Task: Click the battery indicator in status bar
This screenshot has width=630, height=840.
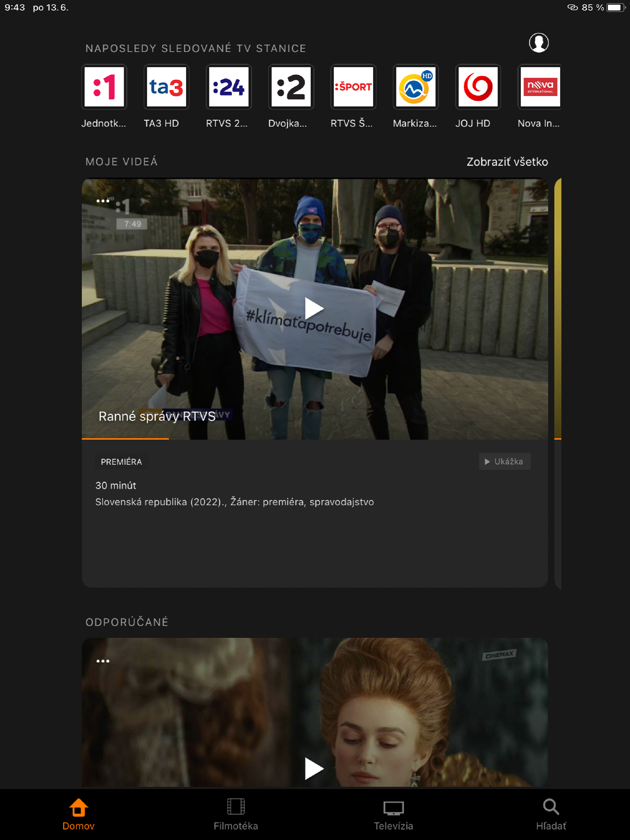Action: tap(616, 8)
